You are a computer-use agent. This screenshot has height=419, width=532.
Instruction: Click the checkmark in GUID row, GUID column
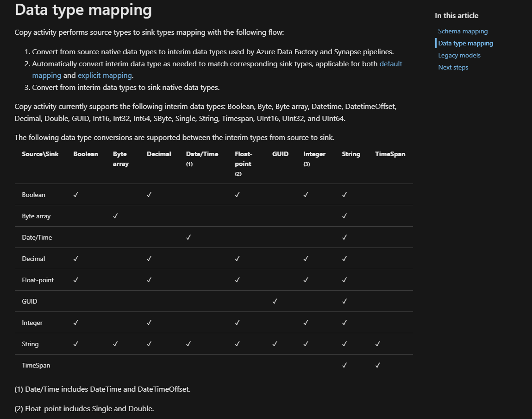pos(275,301)
